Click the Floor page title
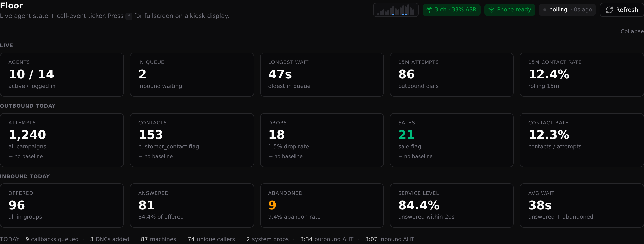Image resolution: width=644 pixels, height=244 pixels. tap(11, 5)
